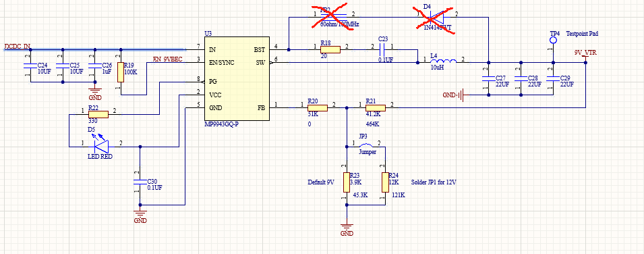This screenshot has height=254, width=644.
Task: Click capacitor C29 22UF
Action: click(553, 78)
